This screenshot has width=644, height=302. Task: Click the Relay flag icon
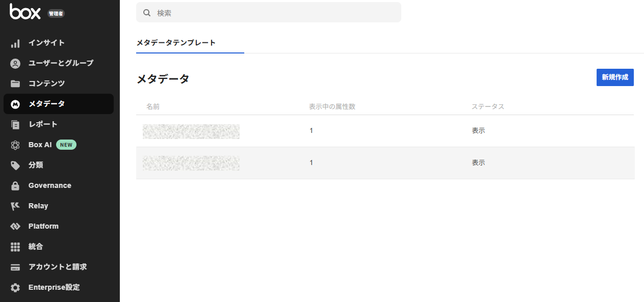pyautogui.click(x=15, y=206)
